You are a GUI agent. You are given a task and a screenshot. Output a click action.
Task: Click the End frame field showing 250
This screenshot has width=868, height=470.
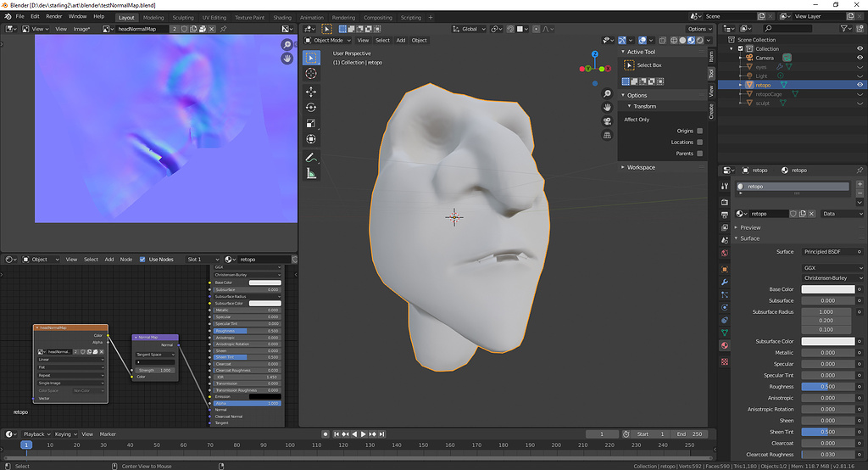(689, 434)
